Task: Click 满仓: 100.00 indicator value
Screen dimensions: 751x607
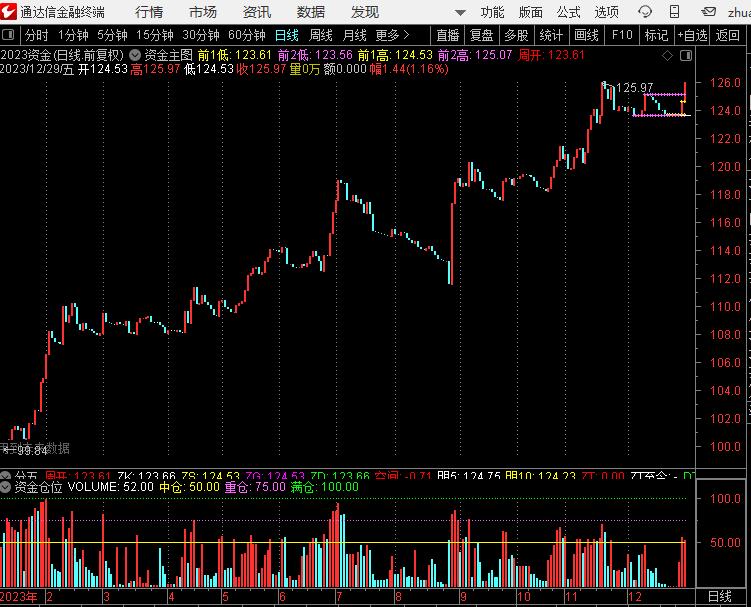Action: click(x=325, y=487)
